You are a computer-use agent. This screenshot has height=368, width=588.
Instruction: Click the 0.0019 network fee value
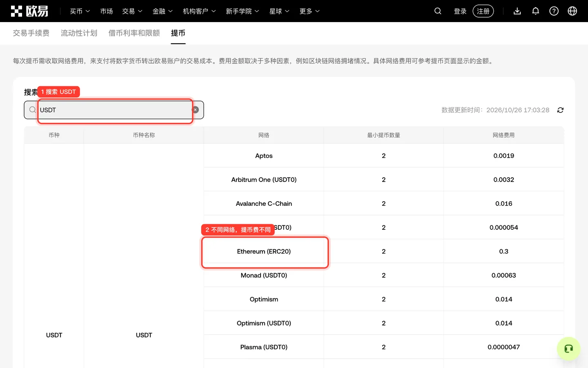point(503,156)
